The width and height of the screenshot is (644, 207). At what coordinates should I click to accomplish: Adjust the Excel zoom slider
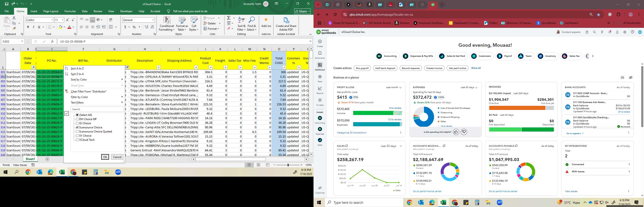coord(288,165)
